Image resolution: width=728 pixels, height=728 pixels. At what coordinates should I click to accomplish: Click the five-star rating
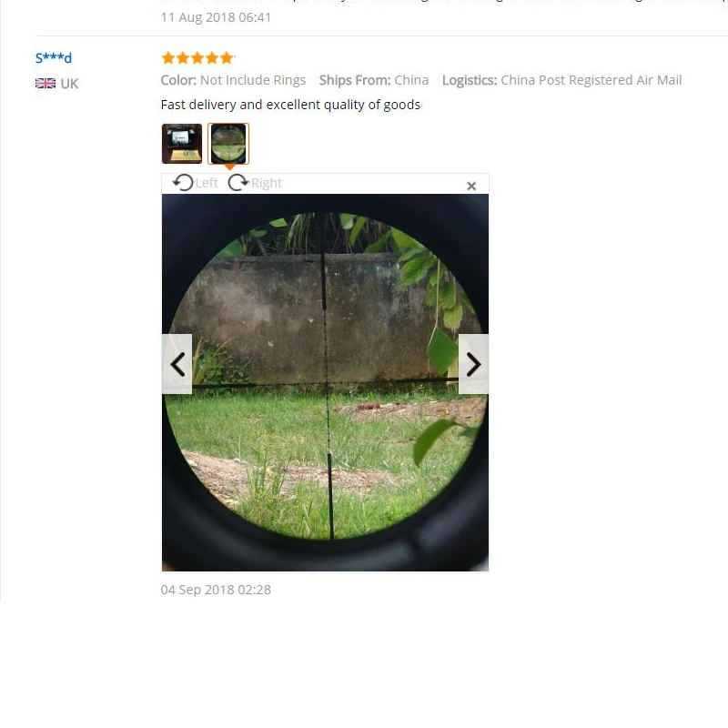click(197, 58)
